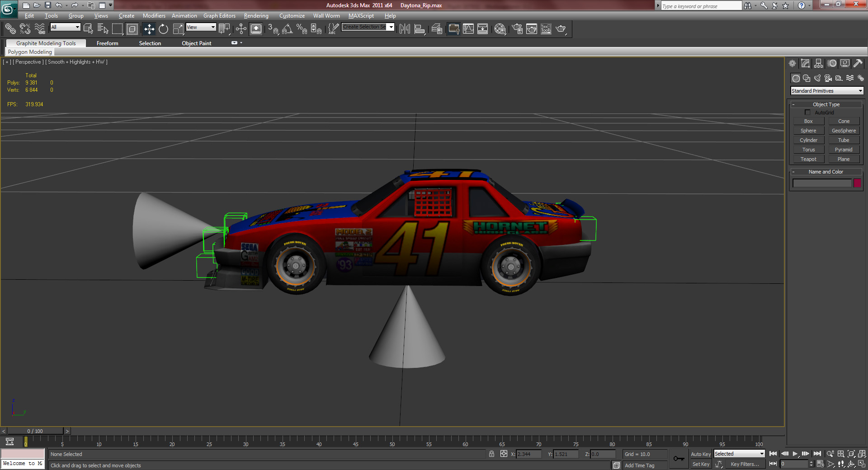868x470 pixels.
Task: Collapse the Name and Color rollout
Action: (826, 172)
